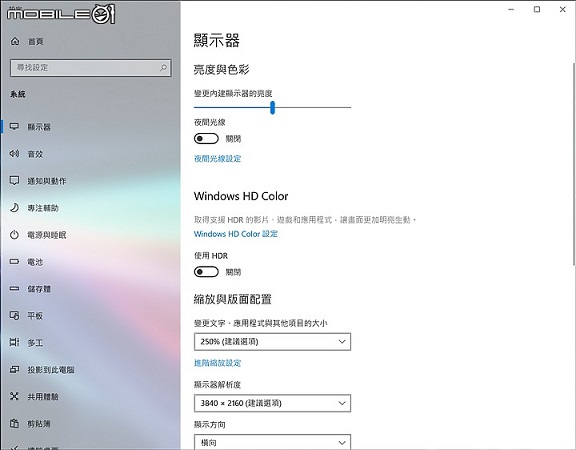Click the Projecting to this PC (投影到此電腦) icon

click(x=14, y=369)
